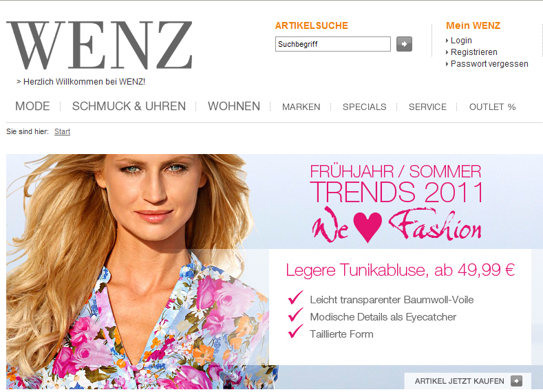Focus the Suchbegriff search field

click(x=333, y=44)
